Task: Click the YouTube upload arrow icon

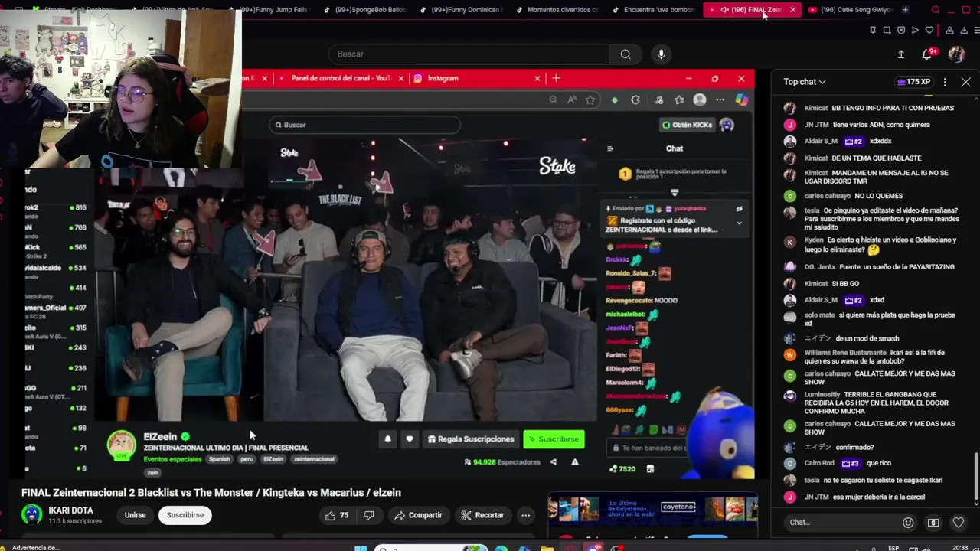Action: tap(901, 54)
